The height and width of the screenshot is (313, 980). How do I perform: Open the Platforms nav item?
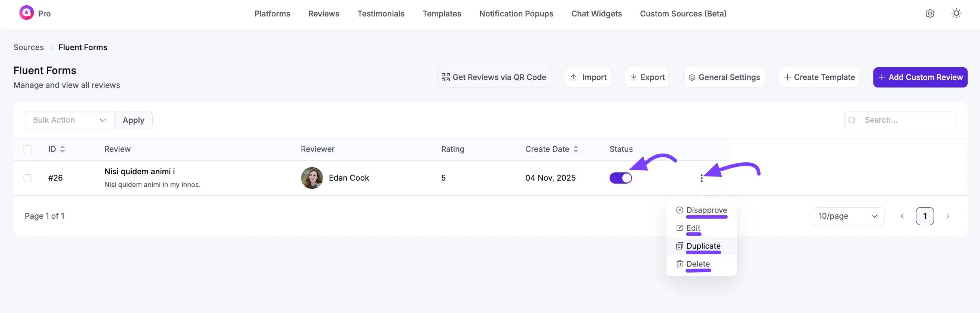(x=272, y=14)
